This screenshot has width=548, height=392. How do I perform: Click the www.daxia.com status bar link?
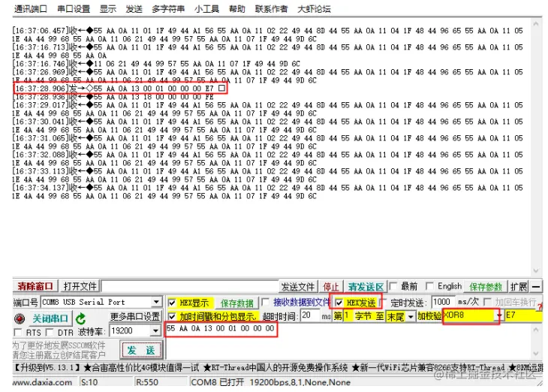coord(42,382)
